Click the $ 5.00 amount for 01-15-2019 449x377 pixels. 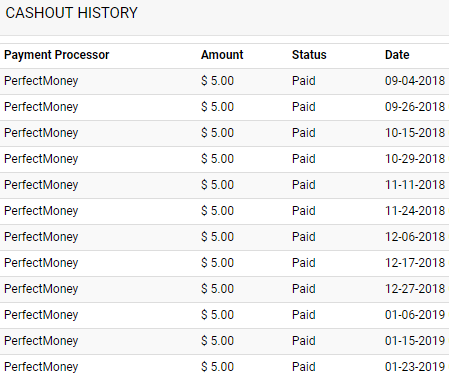[217, 341]
